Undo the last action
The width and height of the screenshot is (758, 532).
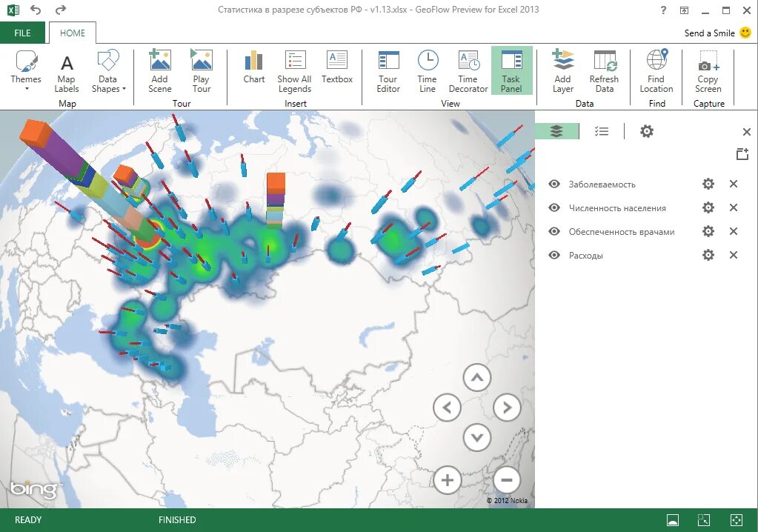tap(36, 10)
